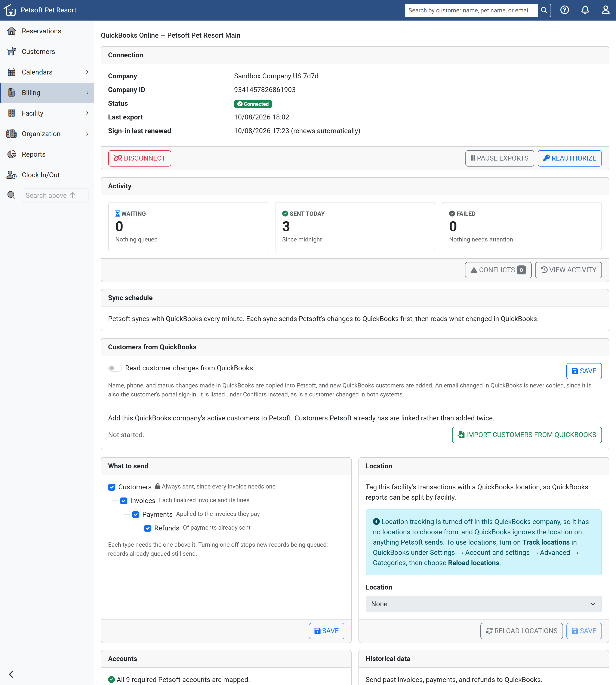This screenshot has width=616, height=685.
Task: Open the Location dropdown showing None
Action: 483,604
